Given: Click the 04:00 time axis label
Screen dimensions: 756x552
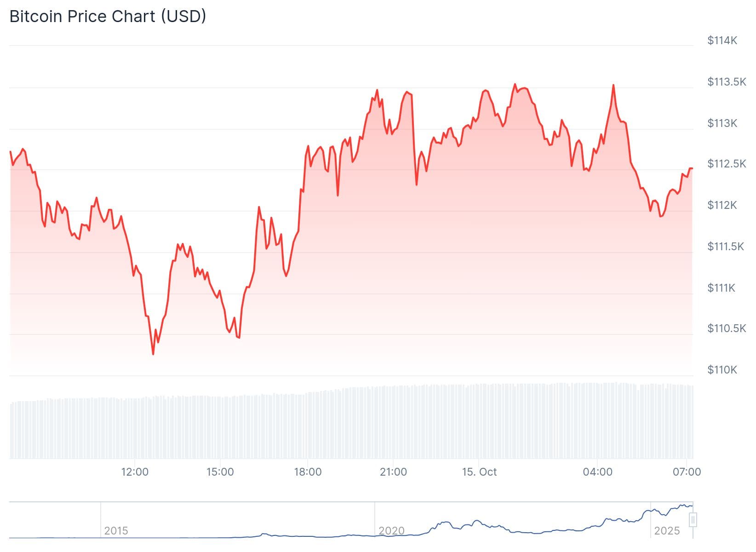Looking at the screenshot, I should pyautogui.click(x=597, y=472).
